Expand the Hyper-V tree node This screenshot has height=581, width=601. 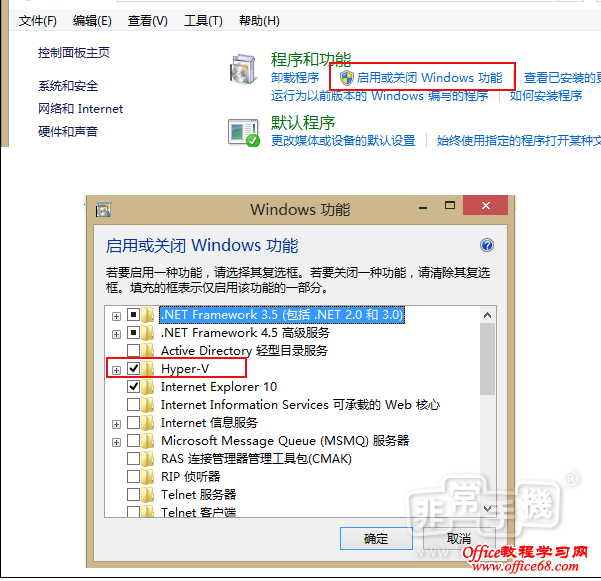coord(116,370)
